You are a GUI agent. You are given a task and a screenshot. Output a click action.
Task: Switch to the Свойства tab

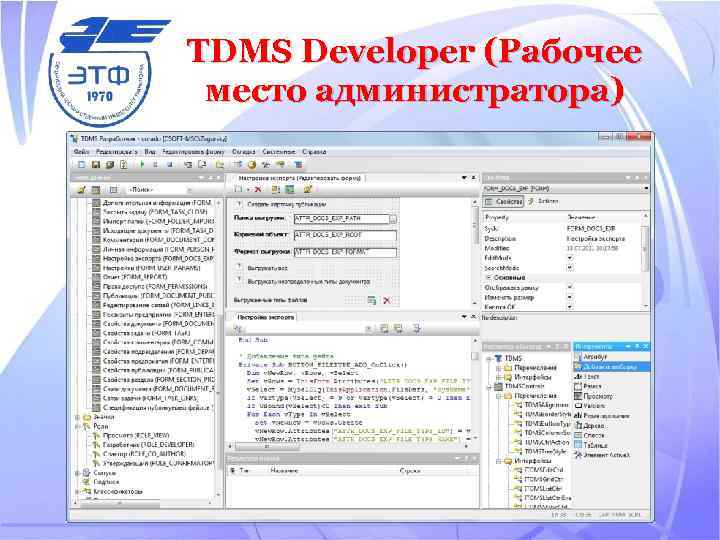[504, 202]
